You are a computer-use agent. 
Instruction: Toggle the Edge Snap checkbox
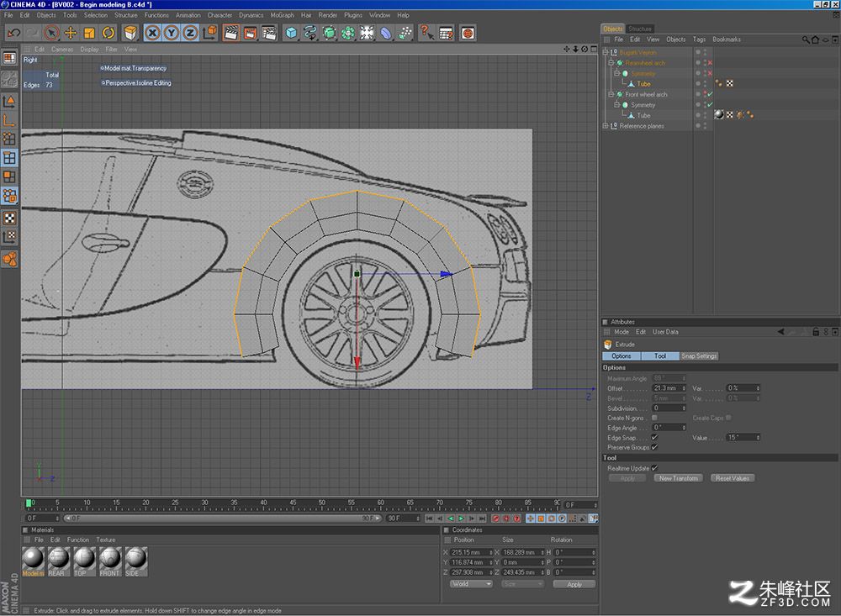(x=654, y=438)
